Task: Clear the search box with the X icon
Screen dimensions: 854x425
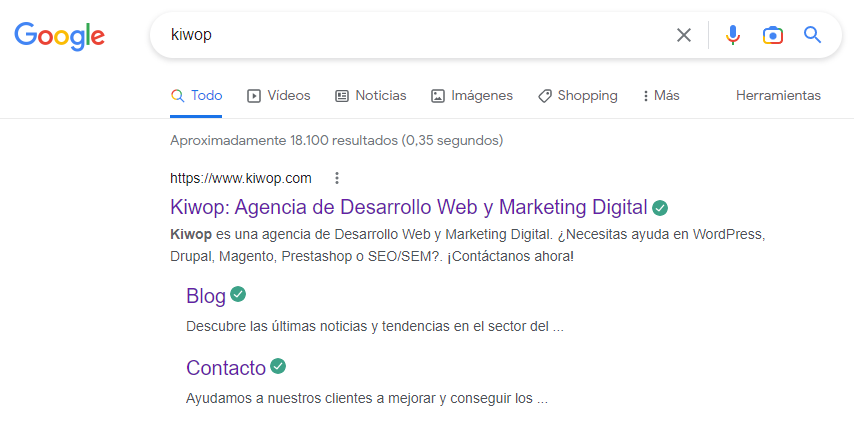Action: click(x=684, y=35)
